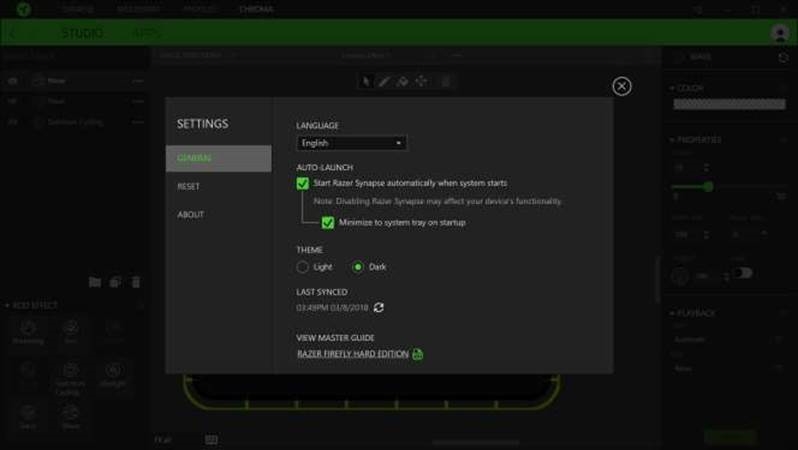The image size is (798, 450).
Task: Choose the Light theme radio button
Action: [x=302, y=267]
